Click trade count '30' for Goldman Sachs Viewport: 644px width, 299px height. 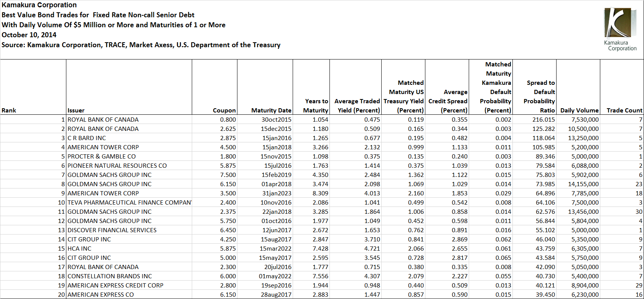coord(639,212)
